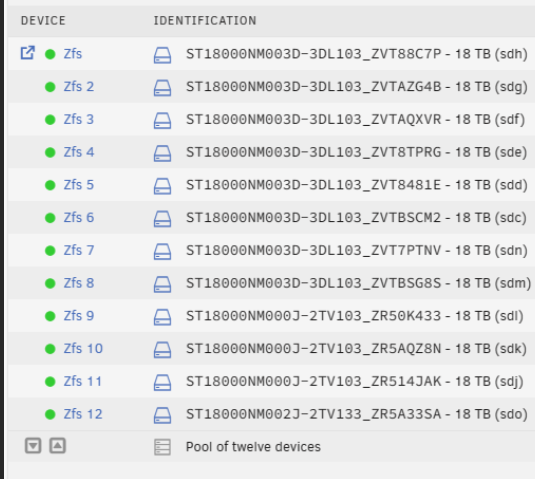Select text ST18000NM003D-3DL103_ZVTAZG4B - 18 TB (sdg)
Viewport: 535px width, 479px height.
click(357, 87)
